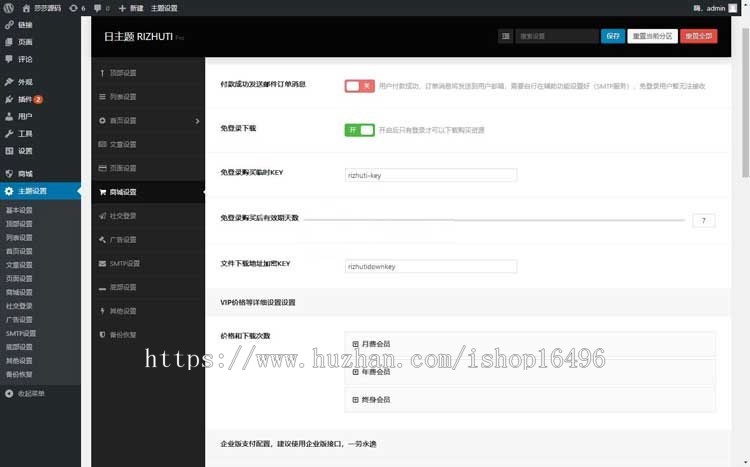Screen dimensions: 750x467
Task: Open 底部设置 in the black theme panel
Action: [x=148, y=287]
